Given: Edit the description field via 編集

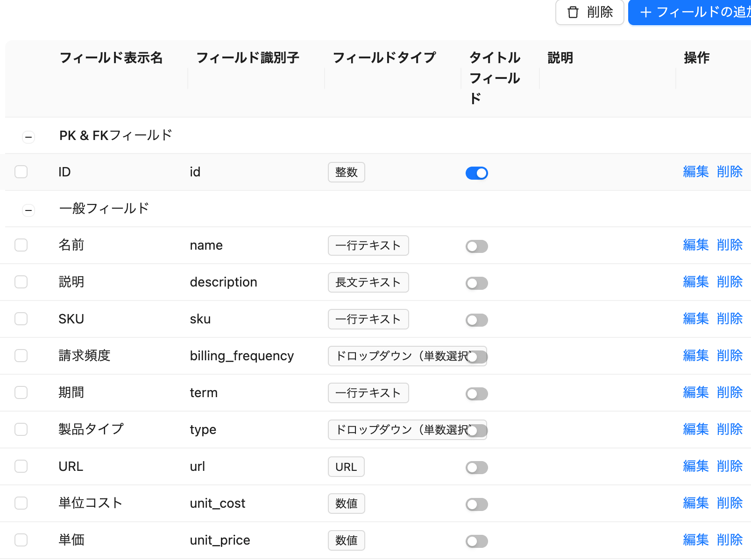Looking at the screenshot, I should click(x=696, y=282).
